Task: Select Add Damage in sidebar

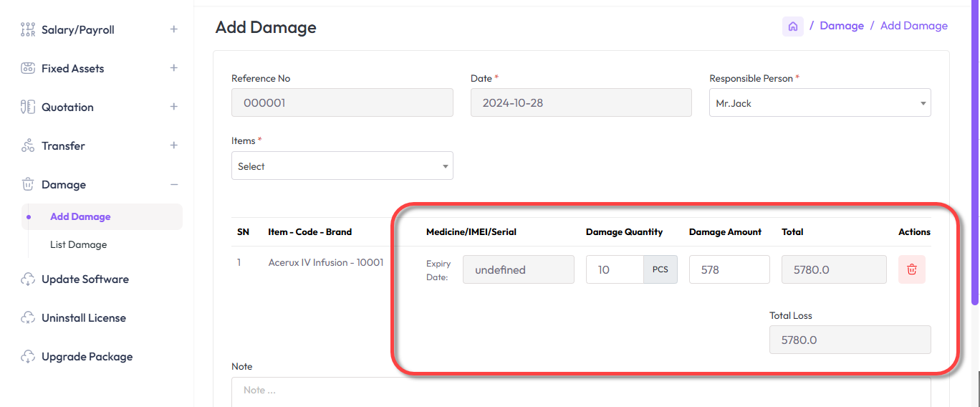Action: point(80,217)
